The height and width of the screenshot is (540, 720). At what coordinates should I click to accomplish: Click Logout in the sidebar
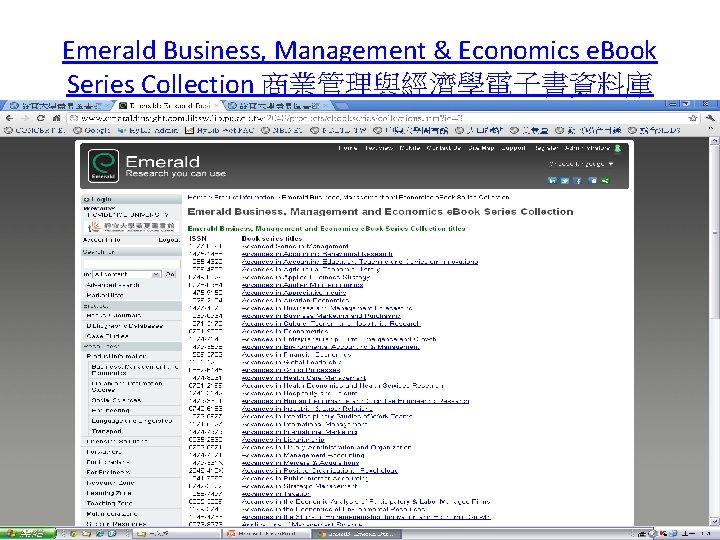169,240
